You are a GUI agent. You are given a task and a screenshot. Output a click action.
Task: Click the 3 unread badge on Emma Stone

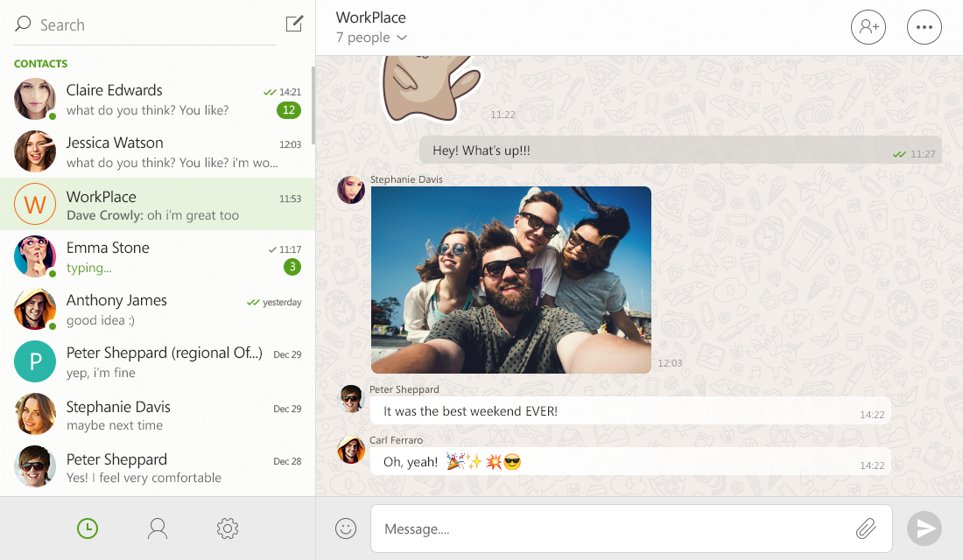coord(292,267)
